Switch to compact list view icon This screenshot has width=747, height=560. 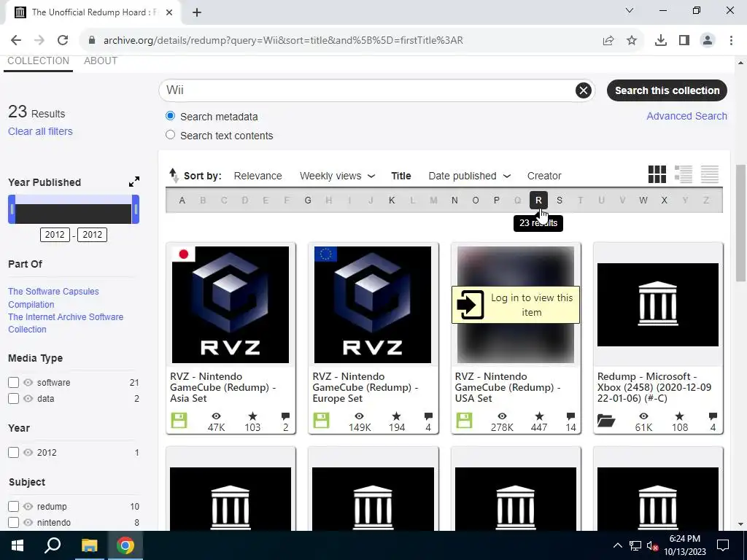[x=709, y=174]
